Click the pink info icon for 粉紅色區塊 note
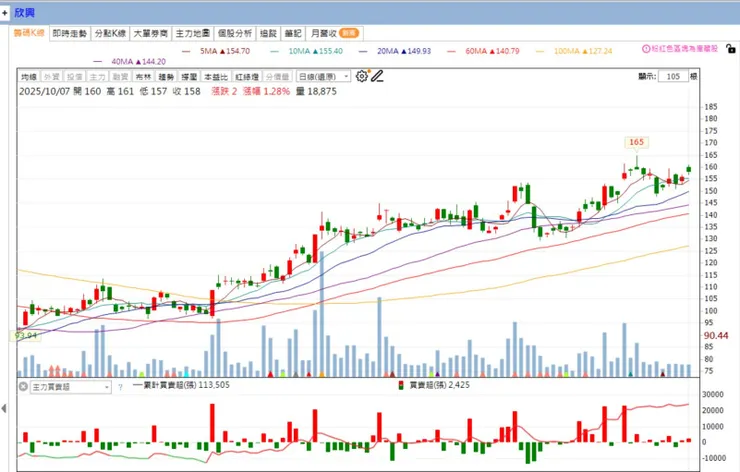The image size is (740, 472). [x=646, y=49]
